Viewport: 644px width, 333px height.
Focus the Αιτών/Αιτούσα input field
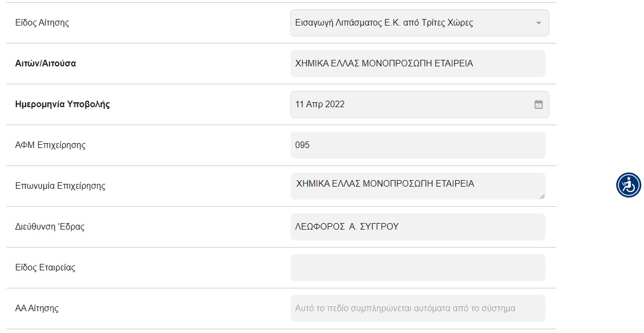pos(418,64)
